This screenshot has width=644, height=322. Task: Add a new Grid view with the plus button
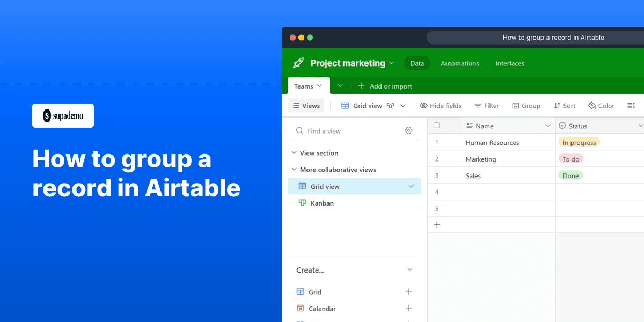point(409,291)
